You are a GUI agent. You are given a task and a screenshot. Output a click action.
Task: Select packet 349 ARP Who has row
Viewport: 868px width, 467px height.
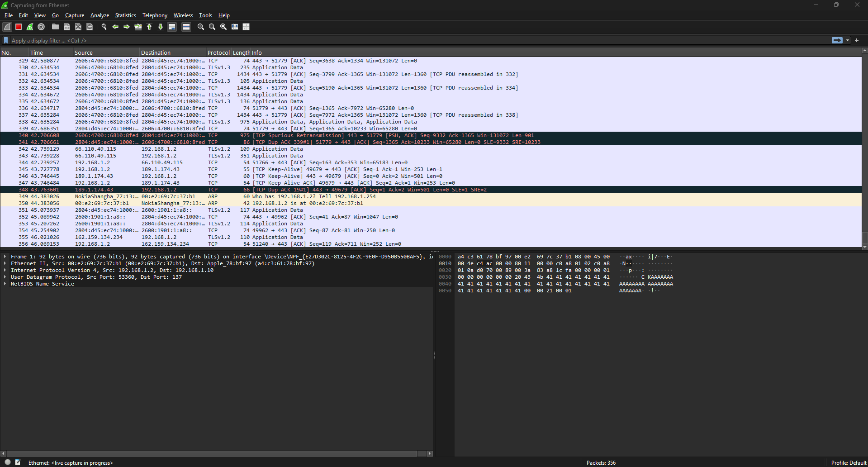coord(431,196)
